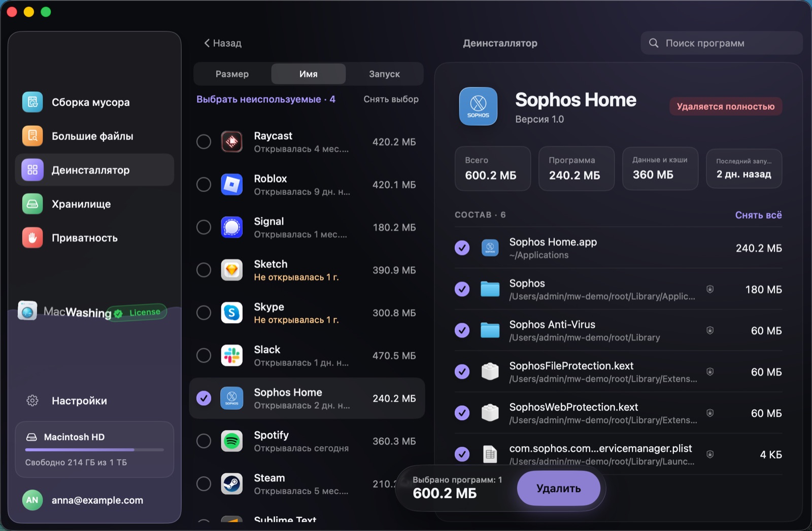812x531 pixels.
Task: Click the Roblox app icon
Action: [232, 185]
